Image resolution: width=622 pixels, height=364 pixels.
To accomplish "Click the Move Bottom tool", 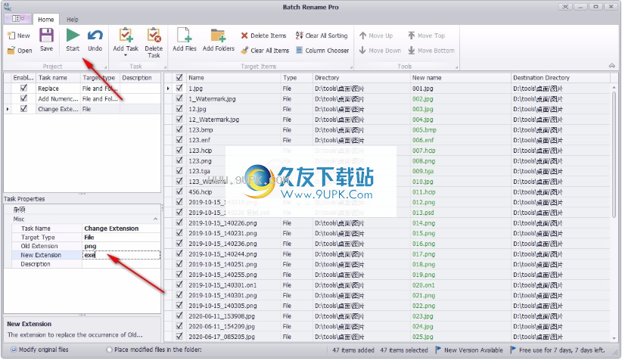I will coord(431,51).
